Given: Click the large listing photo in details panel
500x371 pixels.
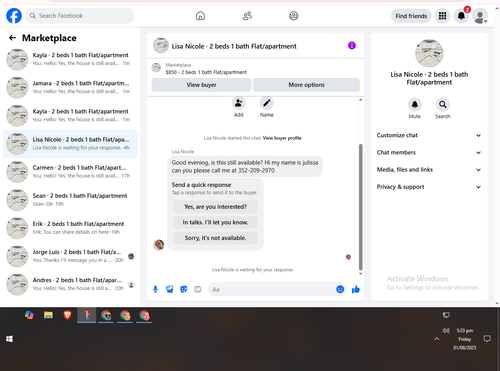Looking at the screenshot, I should click(x=429, y=53).
